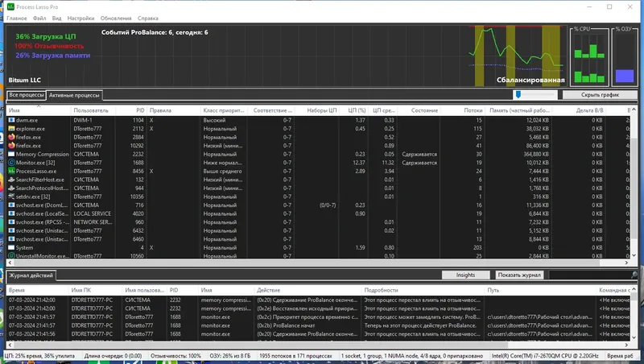Click the Process Lasso title bar icon

(10, 6)
